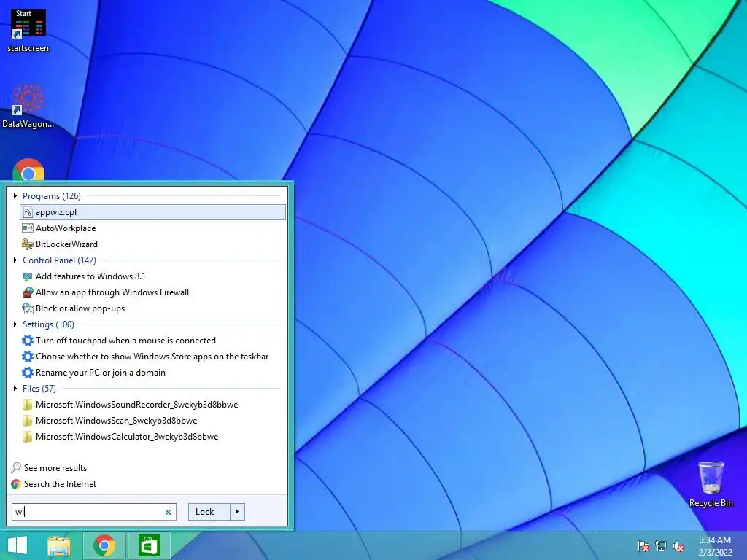Open Microsoft.WindowsSoundRecorder folder result
This screenshot has width=747, height=560.
(x=153, y=405)
